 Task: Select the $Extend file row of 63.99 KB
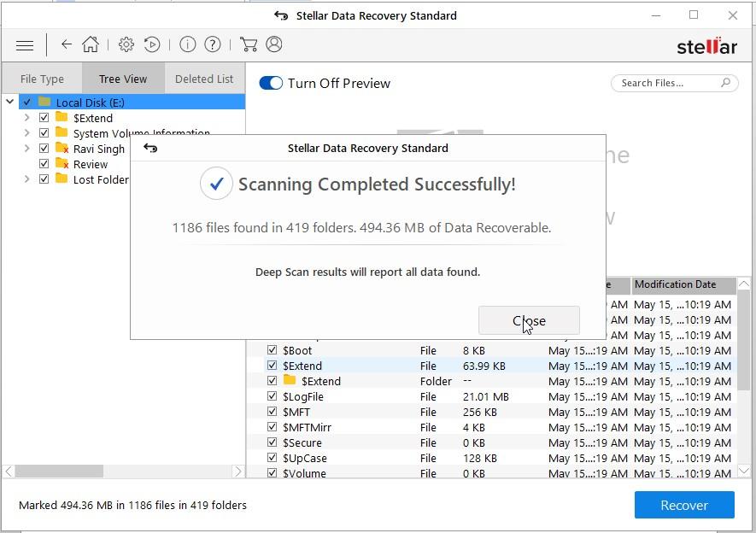tap(492, 366)
